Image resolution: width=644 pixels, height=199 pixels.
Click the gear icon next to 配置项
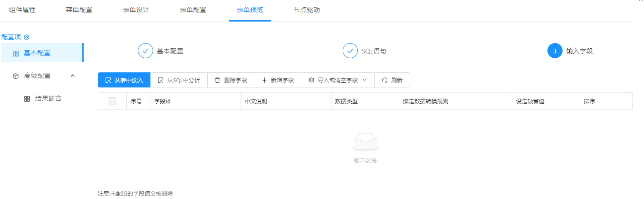click(26, 37)
